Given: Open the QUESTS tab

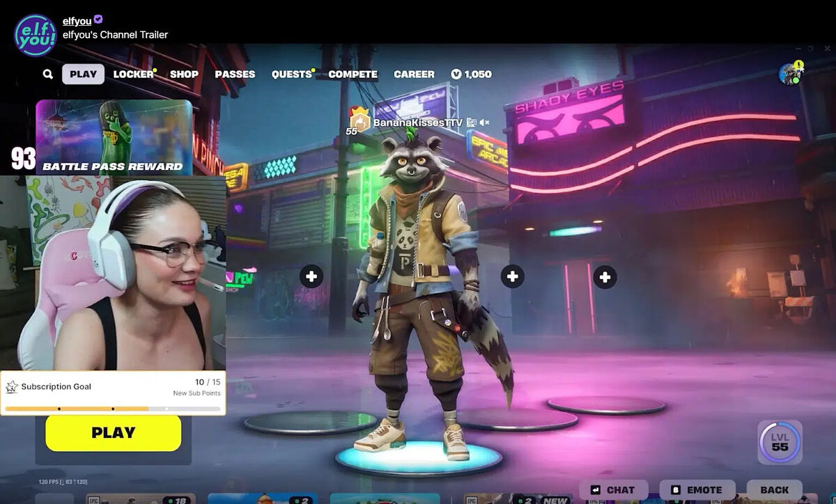Looking at the screenshot, I should pyautogui.click(x=292, y=74).
